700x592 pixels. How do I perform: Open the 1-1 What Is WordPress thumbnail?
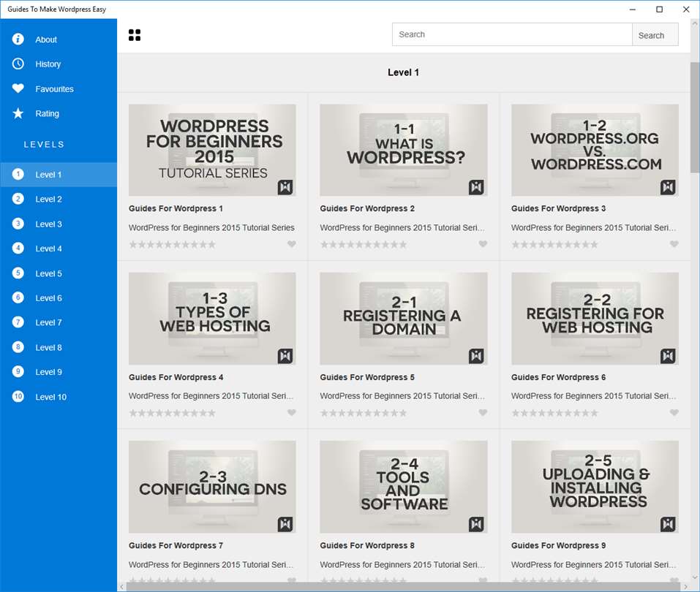click(404, 150)
